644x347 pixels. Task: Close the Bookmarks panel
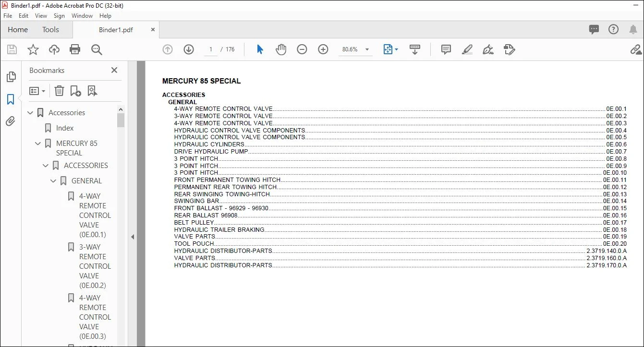[x=114, y=70]
